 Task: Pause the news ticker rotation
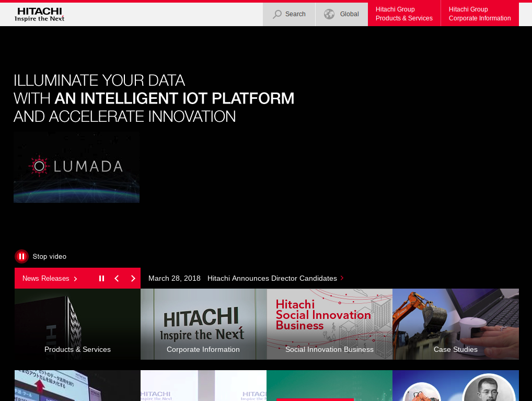(101, 279)
